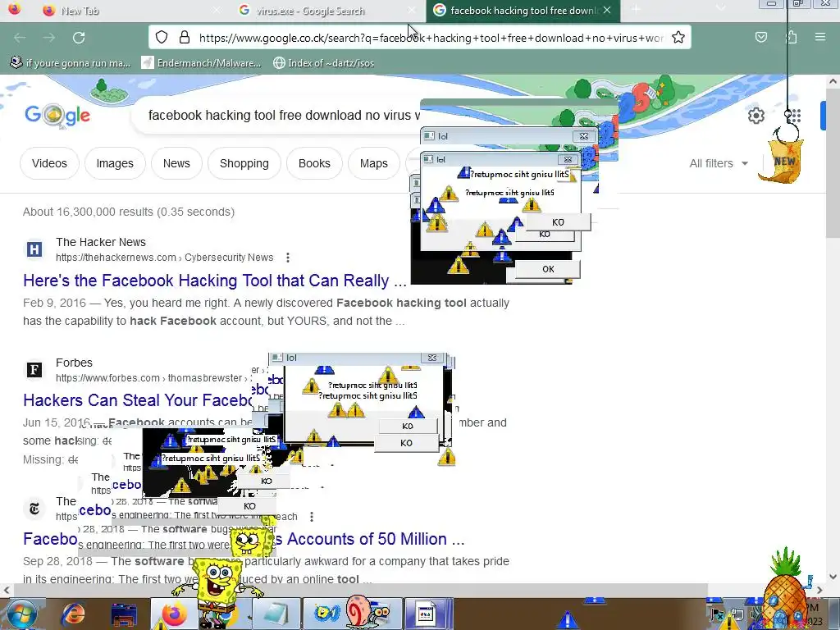Open bookmark 'if youre gonna run ma...'
The width and height of the screenshot is (840, 630).
(71, 63)
